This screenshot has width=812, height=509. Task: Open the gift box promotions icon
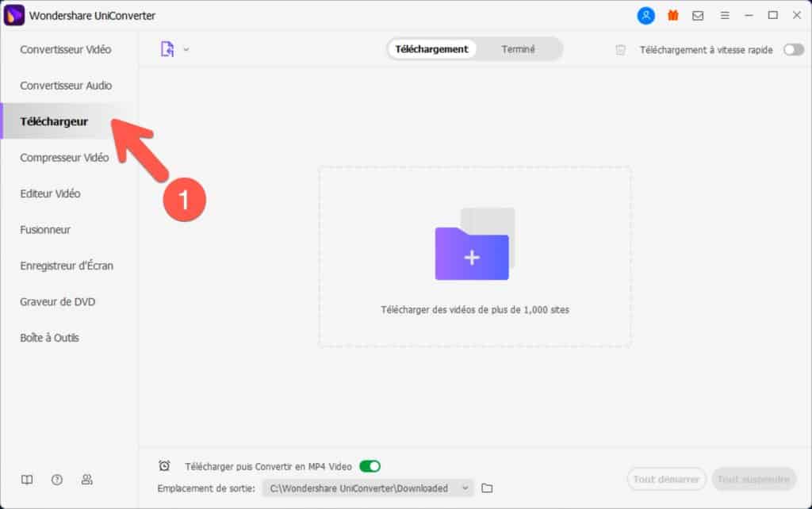pyautogui.click(x=672, y=15)
